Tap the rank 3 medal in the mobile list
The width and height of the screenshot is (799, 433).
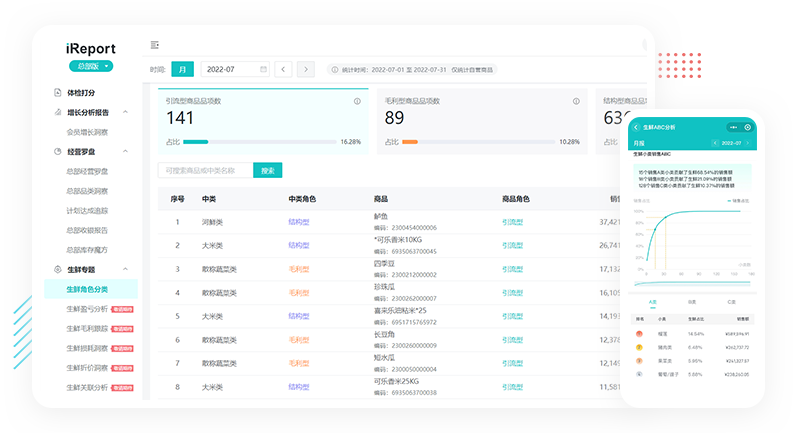[x=639, y=361]
